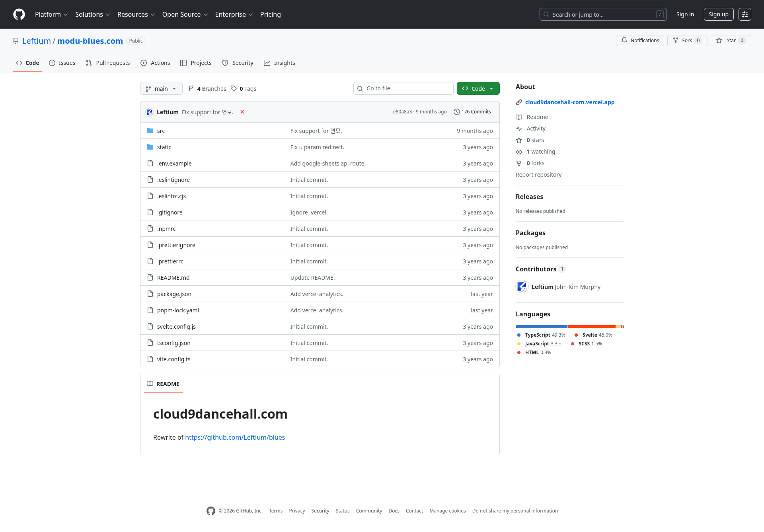Open the green Code dropdown button

point(478,88)
